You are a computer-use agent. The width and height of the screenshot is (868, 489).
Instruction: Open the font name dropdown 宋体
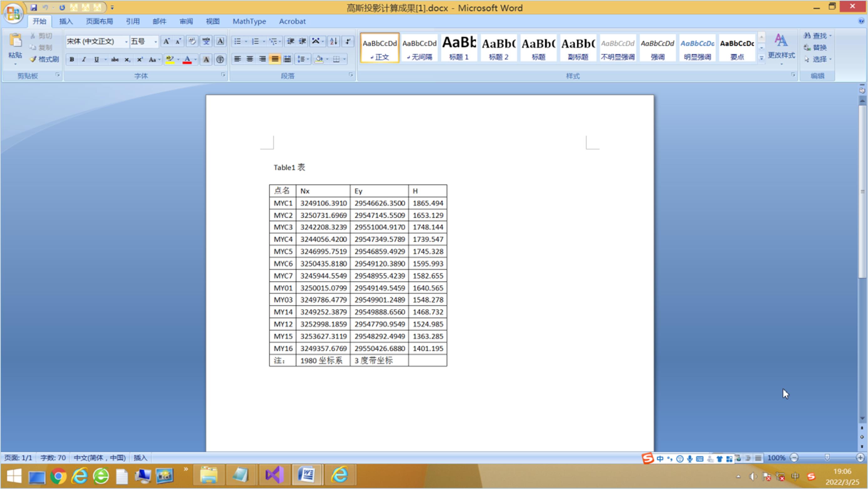pyautogui.click(x=126, y=42)
